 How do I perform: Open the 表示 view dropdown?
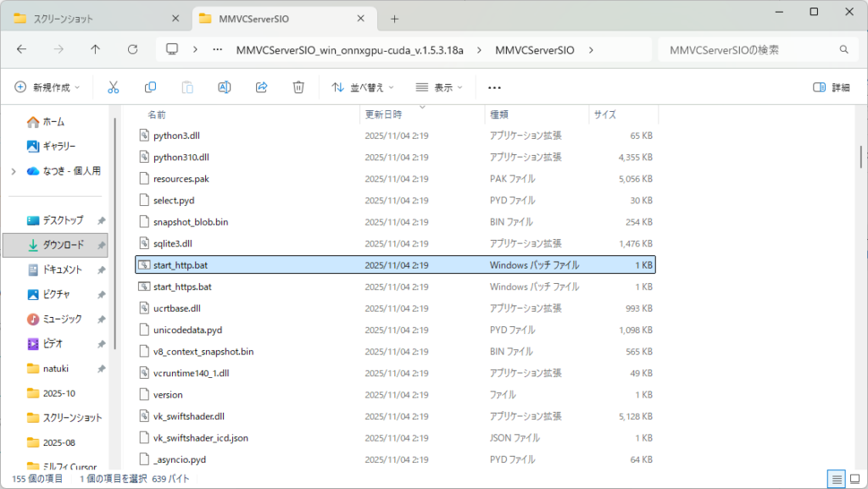(x=439, y=87)
